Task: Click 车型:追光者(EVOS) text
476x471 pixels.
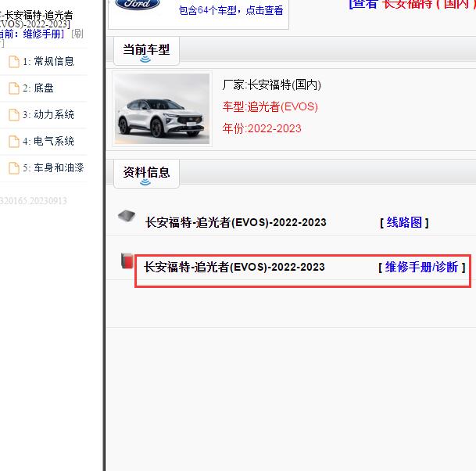Action: point(270,106)
